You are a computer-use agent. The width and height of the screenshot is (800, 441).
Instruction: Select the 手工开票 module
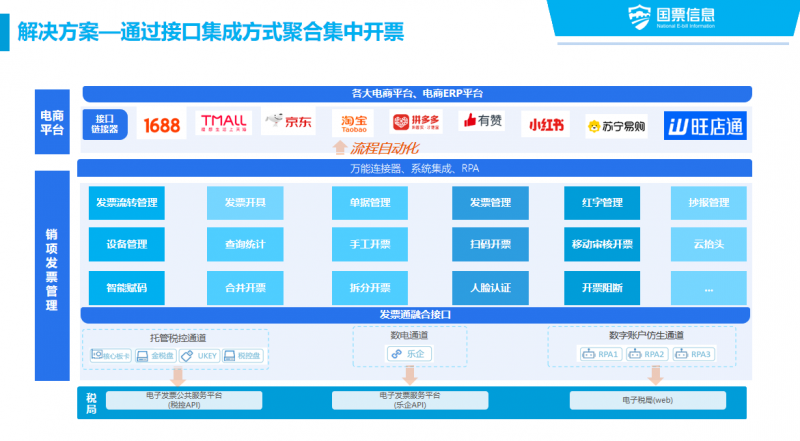[370, 244]
